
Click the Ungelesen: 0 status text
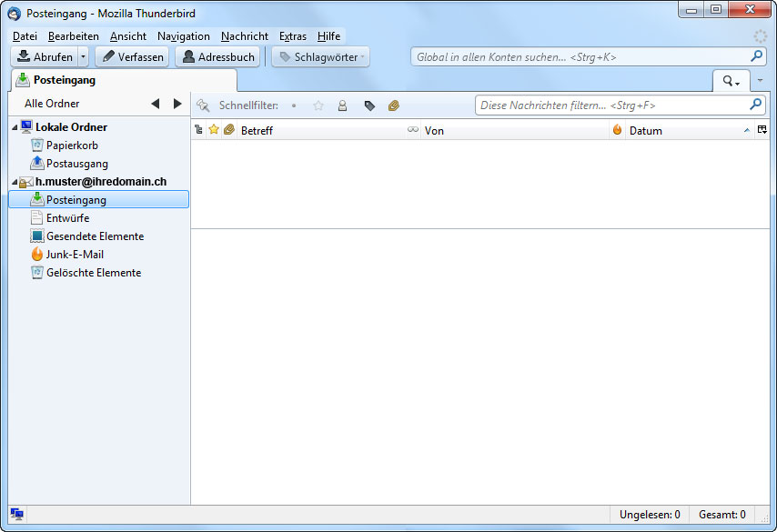pyautogui.click(x=650, y=515)
